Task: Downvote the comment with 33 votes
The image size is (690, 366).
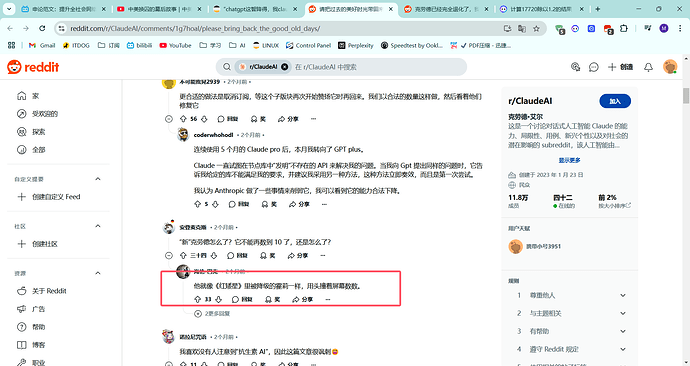Action: point(218,299)
